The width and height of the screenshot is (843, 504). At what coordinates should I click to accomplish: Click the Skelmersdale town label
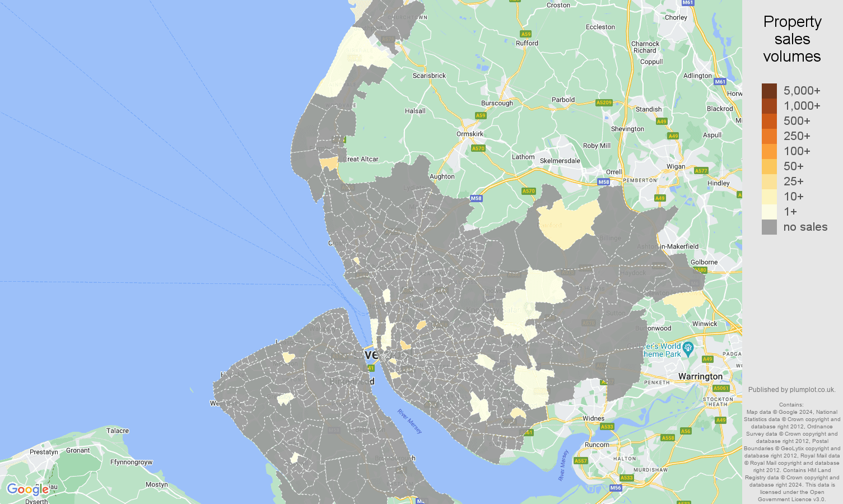point(560,161)
